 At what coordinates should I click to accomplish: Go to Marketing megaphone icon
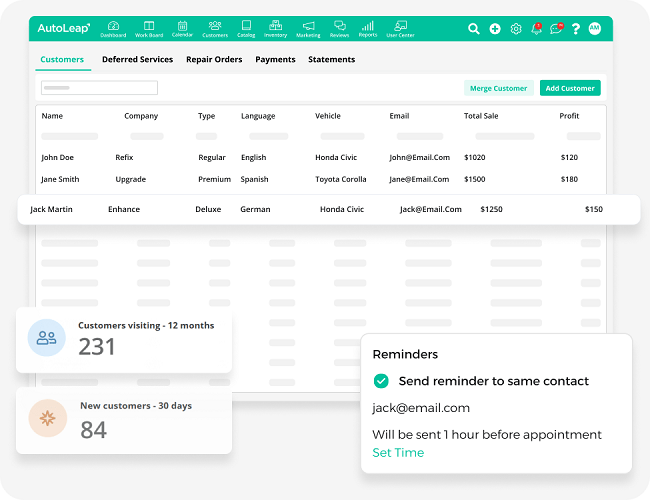308,27
